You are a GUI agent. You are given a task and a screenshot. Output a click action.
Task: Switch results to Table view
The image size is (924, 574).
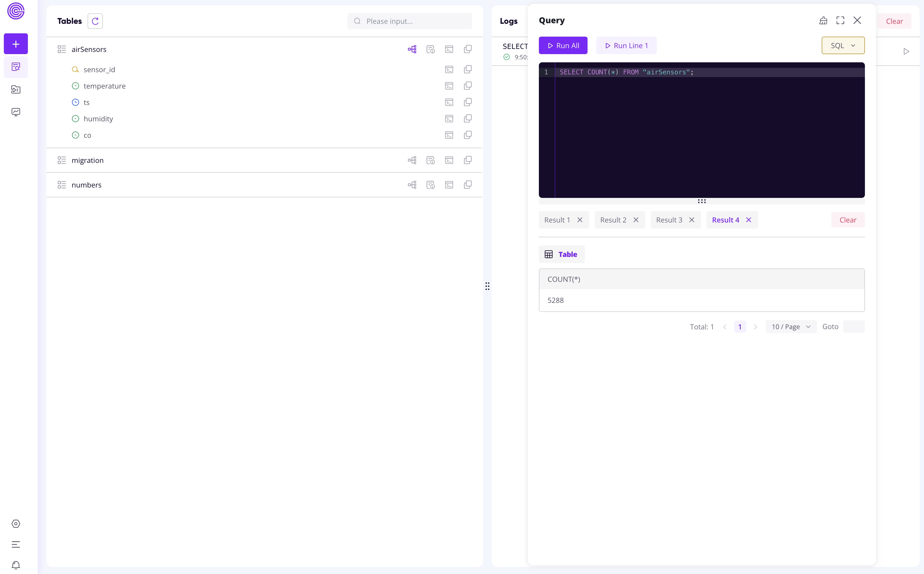pos(561,254)
